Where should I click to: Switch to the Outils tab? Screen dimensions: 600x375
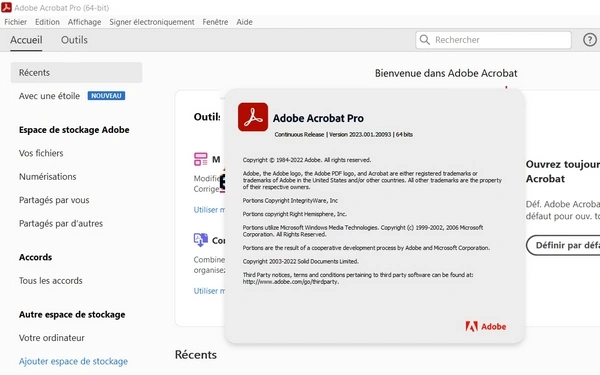pos(74,40)
